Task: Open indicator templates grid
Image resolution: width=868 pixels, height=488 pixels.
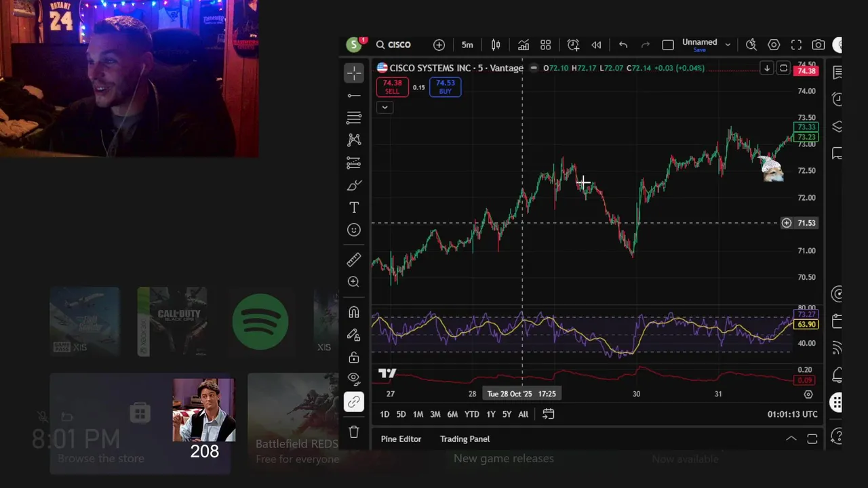Action: click(x=546, y=45)
